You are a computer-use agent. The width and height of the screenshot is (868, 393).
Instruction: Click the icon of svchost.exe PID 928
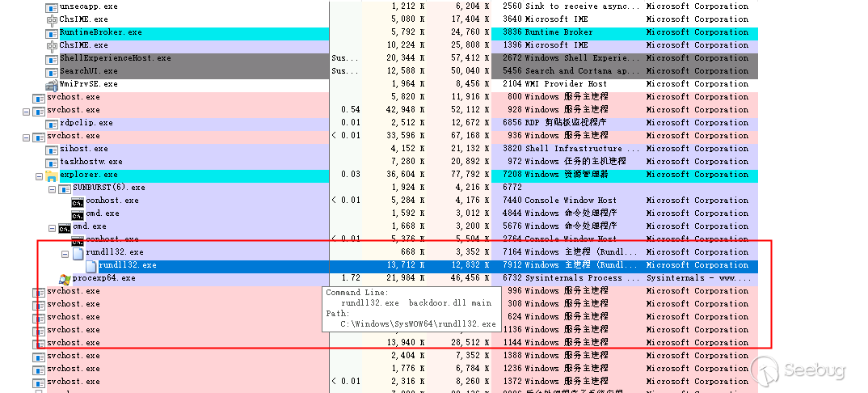tap(39, 111)
